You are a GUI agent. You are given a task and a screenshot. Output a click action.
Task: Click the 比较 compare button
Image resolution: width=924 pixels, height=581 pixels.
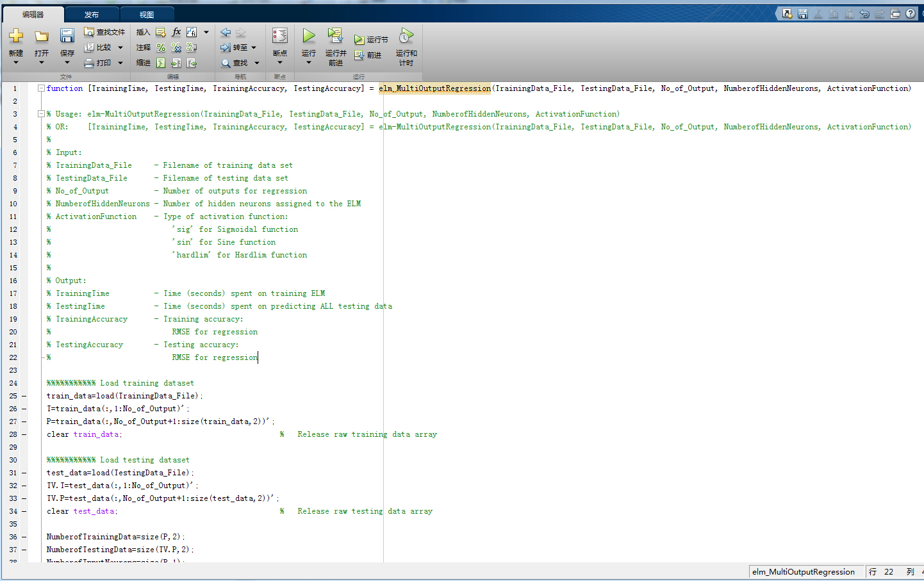click(x=98, y=47)
